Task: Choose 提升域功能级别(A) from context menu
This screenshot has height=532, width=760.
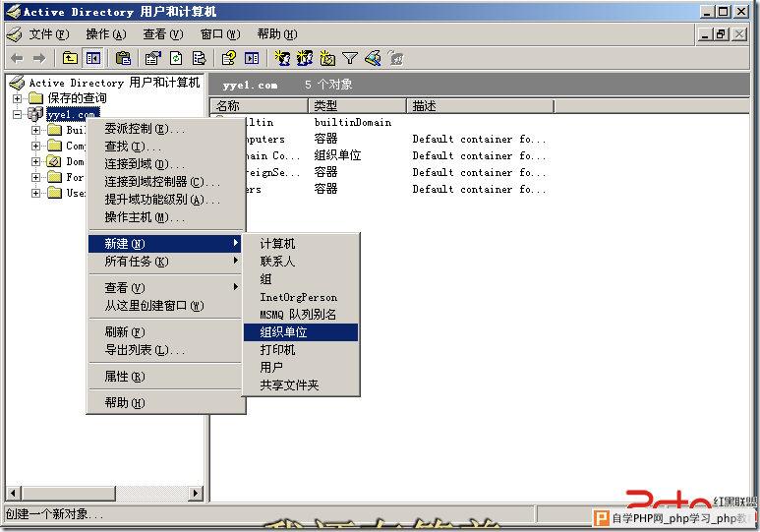Action: (x=165, y=200)
